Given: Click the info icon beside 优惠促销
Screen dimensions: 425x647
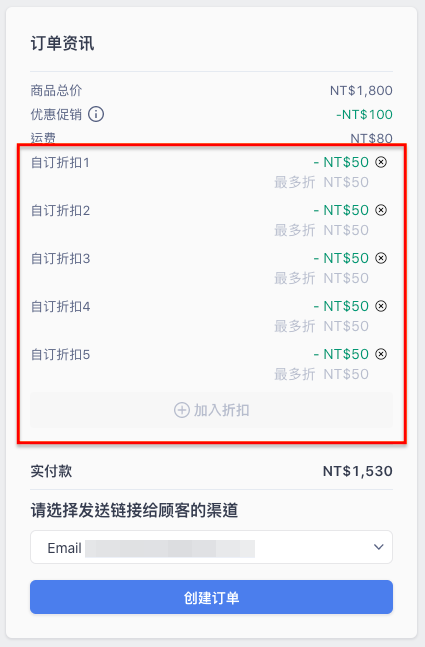Looking at the screenshot, I should point(96,114).
